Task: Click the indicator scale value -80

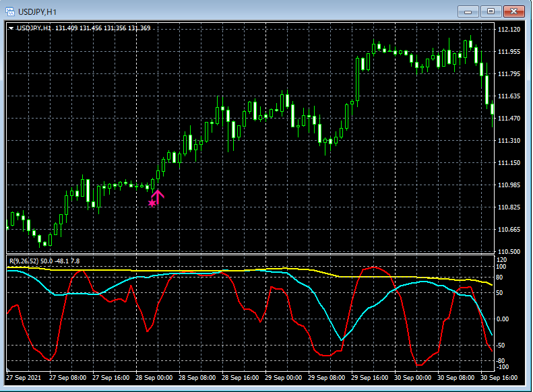Action: [x=501, y=361]
